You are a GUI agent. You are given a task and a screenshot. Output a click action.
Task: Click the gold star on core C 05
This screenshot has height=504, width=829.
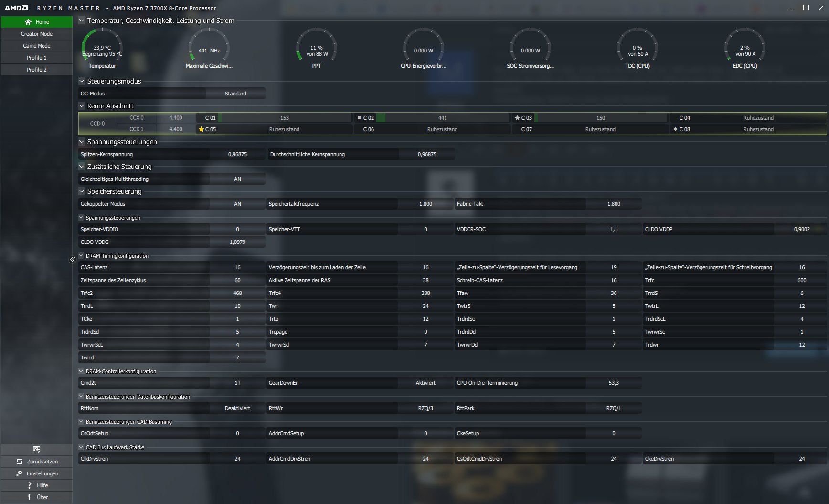pos(201,129)
